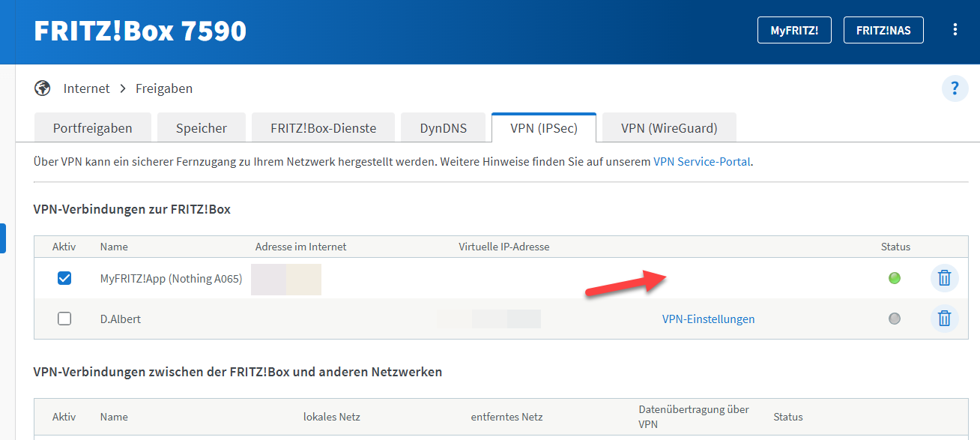Screen dimensions: 980x440
Task: Click the grey status indicator for D.Albert
Action: [894, 319]
